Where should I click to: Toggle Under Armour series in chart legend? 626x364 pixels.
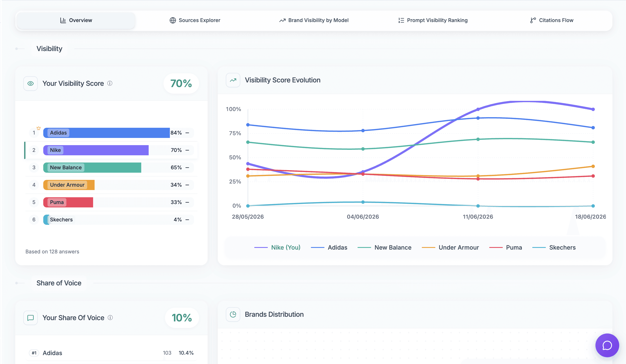[x=450, y=247]
